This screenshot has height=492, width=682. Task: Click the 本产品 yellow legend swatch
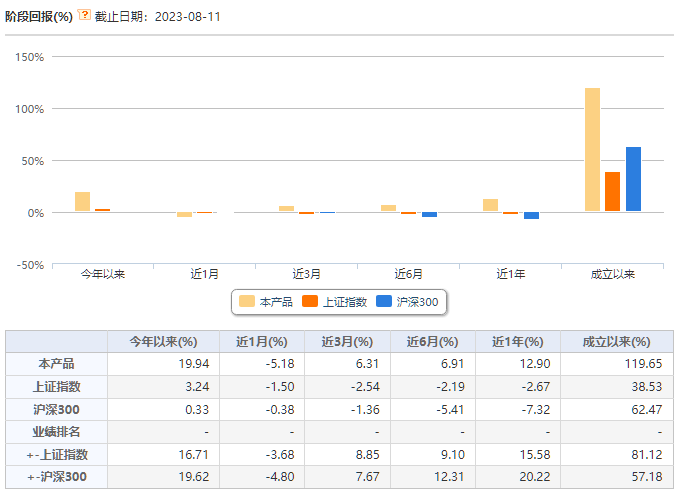coord(247,301)
